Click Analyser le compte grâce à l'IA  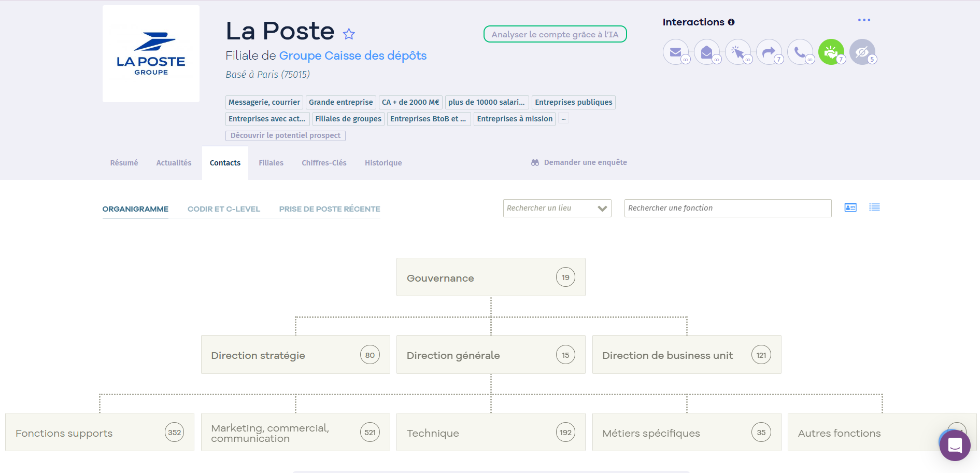(555, 34)
